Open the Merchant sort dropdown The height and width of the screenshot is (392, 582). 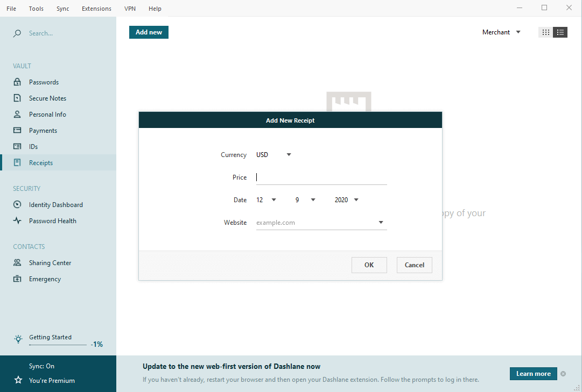click(501, 32)
